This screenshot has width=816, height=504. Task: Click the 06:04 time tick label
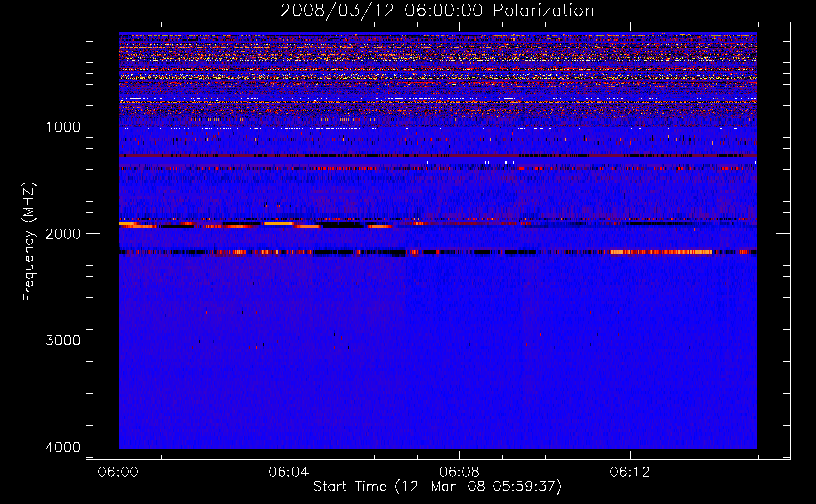(x=289, y=472)
